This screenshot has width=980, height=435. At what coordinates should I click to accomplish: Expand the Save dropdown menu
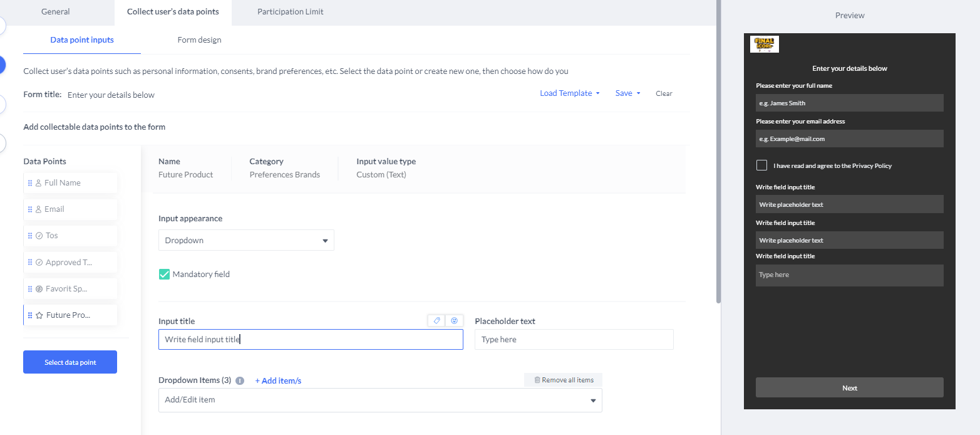[627, 93]
